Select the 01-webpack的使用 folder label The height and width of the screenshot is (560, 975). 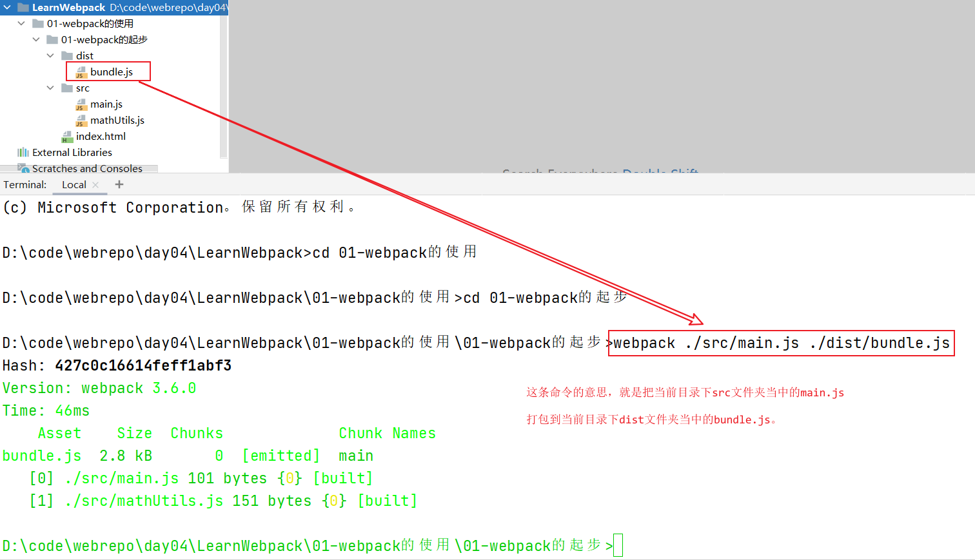(x=90, y=23)
